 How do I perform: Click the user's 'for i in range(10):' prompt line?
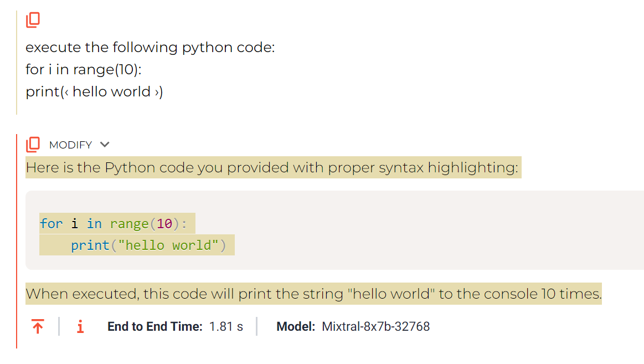84,69
